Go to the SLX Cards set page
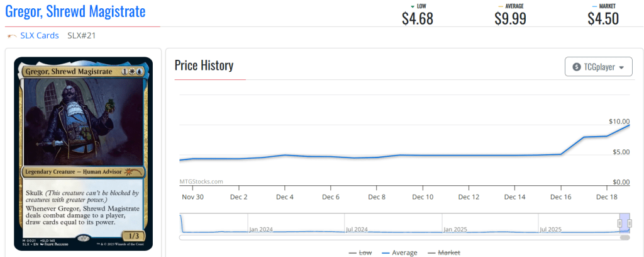 (39, 36)
